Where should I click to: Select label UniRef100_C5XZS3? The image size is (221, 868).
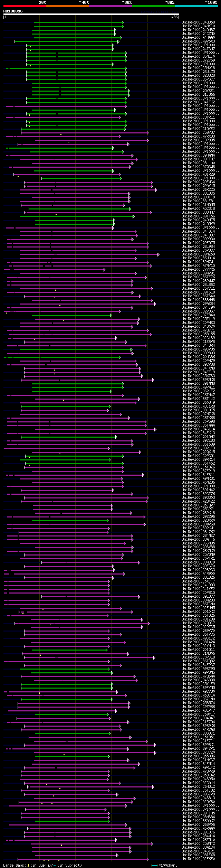pyautogui.click(x=198, y=376)
